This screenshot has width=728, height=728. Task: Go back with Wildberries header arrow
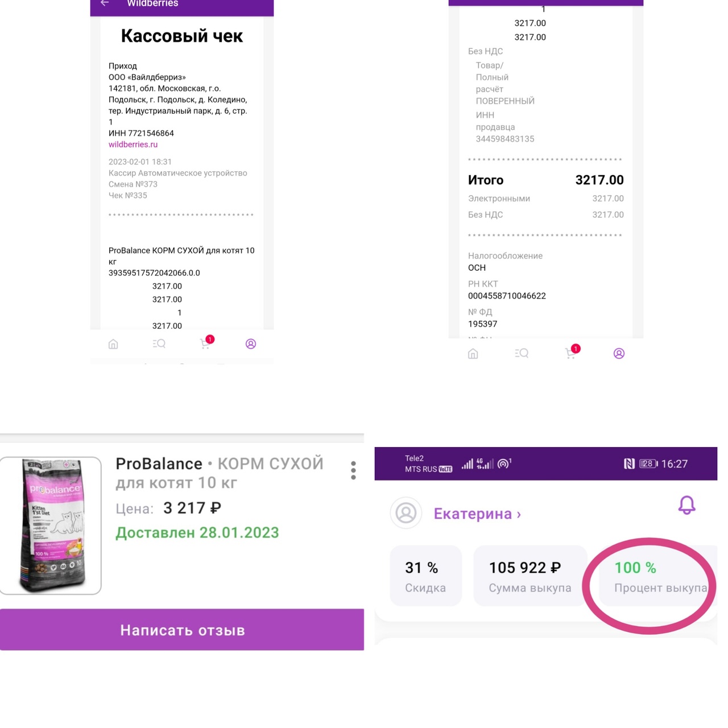105,3
